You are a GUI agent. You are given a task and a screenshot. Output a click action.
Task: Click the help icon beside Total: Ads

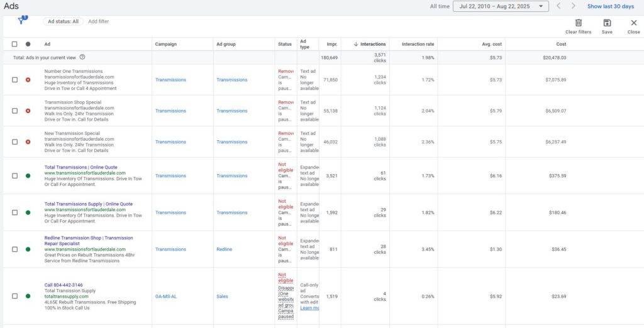(x=82, y=57)
